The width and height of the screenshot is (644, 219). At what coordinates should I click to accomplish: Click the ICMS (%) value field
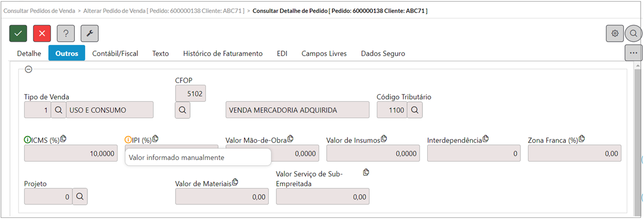(70, 153)
